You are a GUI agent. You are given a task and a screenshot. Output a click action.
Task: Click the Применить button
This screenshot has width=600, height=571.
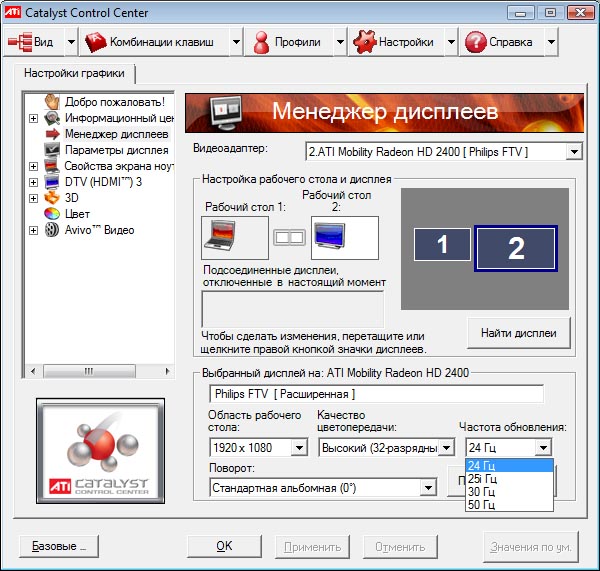(312, 547)
